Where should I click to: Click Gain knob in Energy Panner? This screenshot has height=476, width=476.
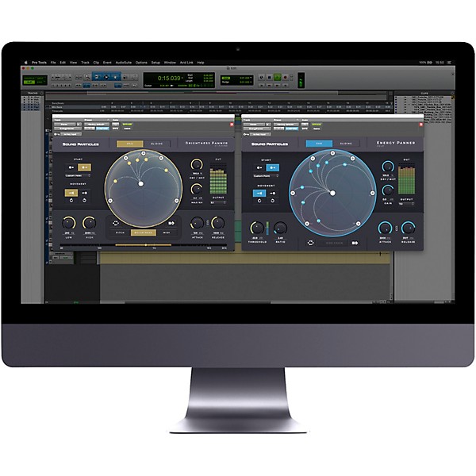coord(388,190)
